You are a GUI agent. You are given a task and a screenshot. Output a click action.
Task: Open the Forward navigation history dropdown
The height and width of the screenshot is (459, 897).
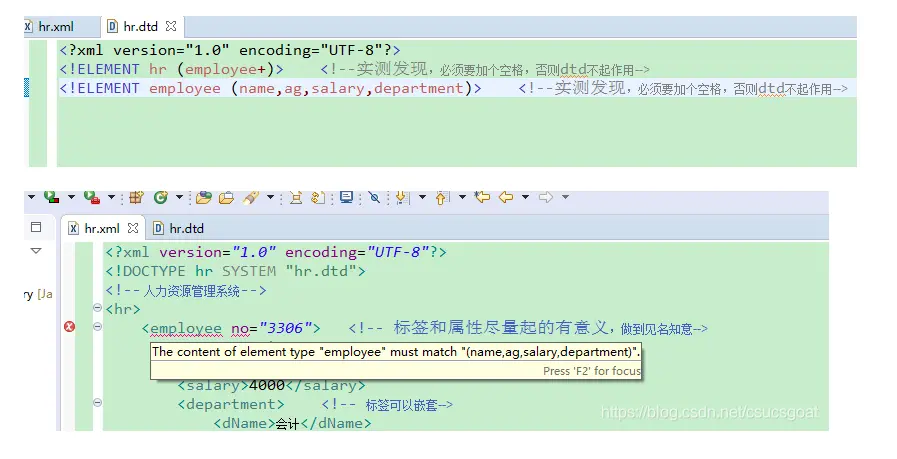point(565,197)
